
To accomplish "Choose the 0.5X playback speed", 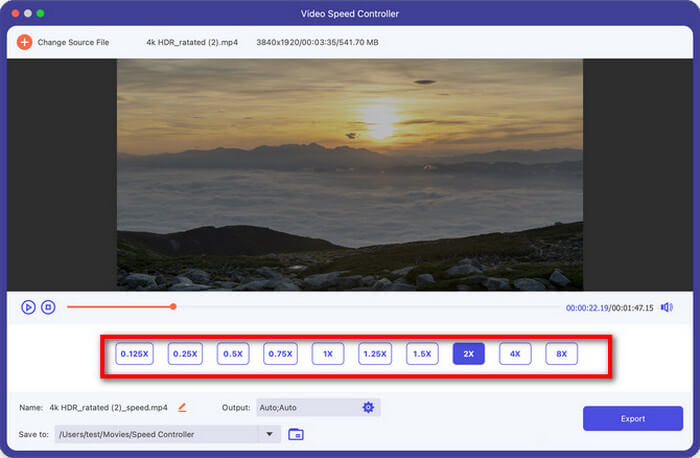I will pos(233,354).
